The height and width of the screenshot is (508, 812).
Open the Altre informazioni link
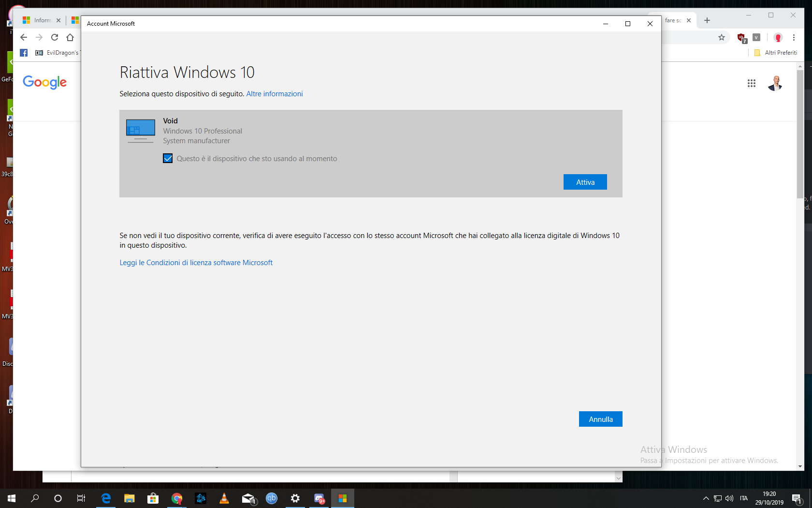(275, 94)
